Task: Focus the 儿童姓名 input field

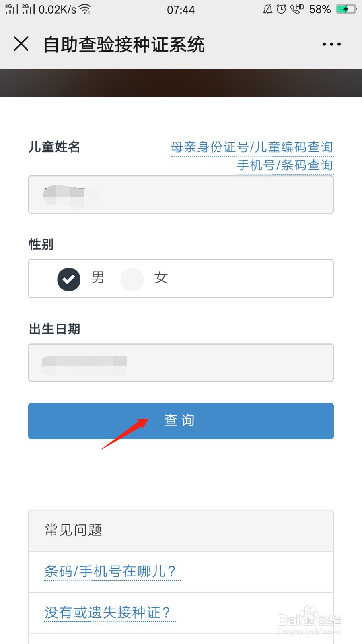Action: pyautogui.click(x=181, y=194)
